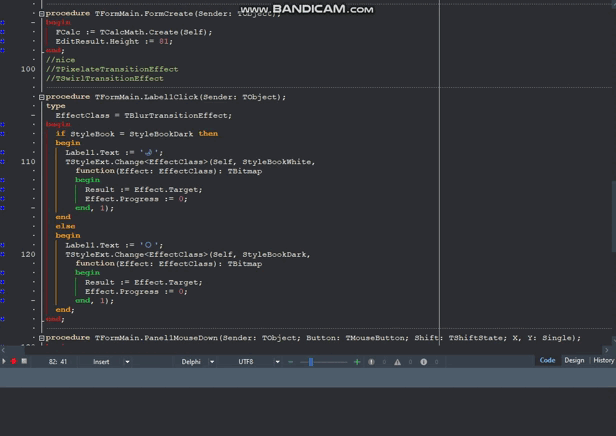Click the hints info icon in status bar

pyautogui.click(x=423, y=362)
